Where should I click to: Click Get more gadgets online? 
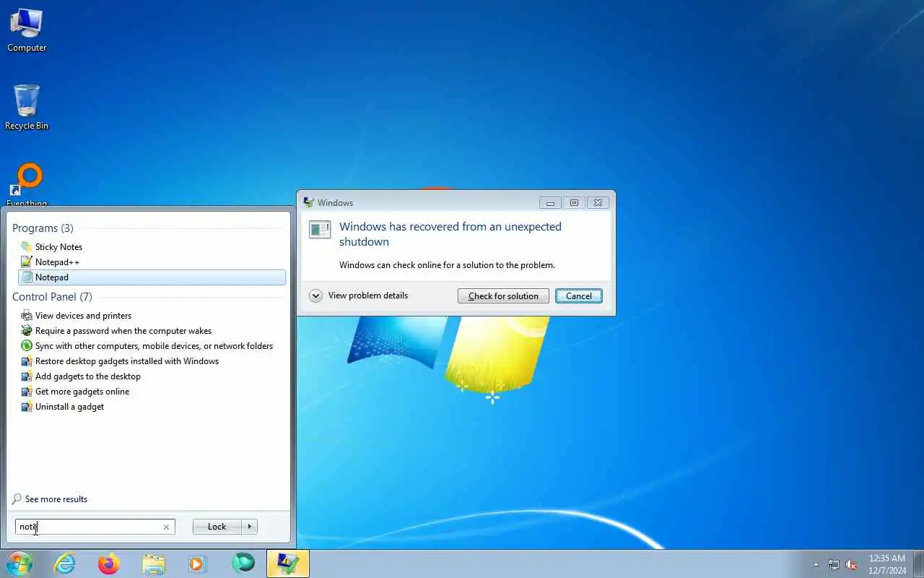(152, 391)
